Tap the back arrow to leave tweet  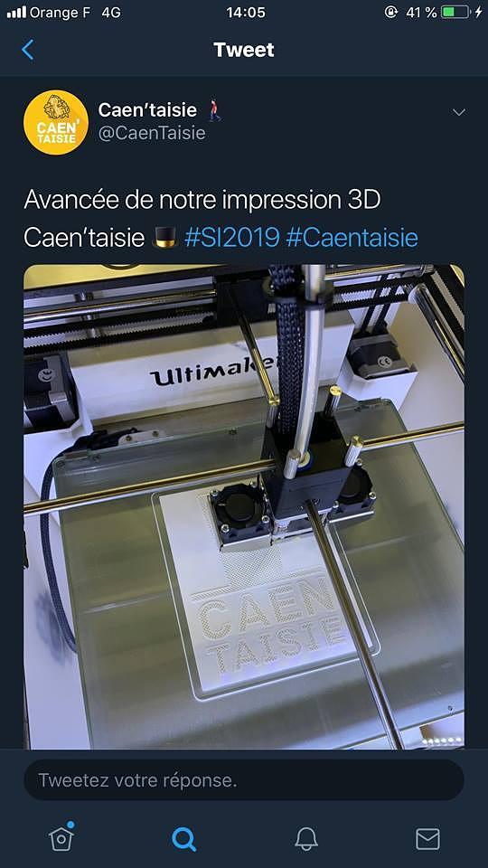28,50
